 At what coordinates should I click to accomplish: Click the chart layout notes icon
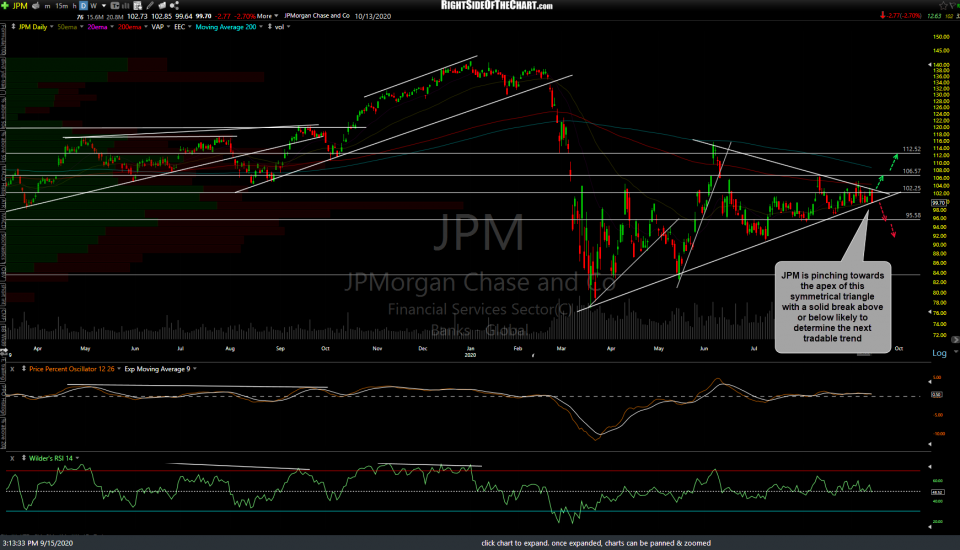[x=138, y=6]
